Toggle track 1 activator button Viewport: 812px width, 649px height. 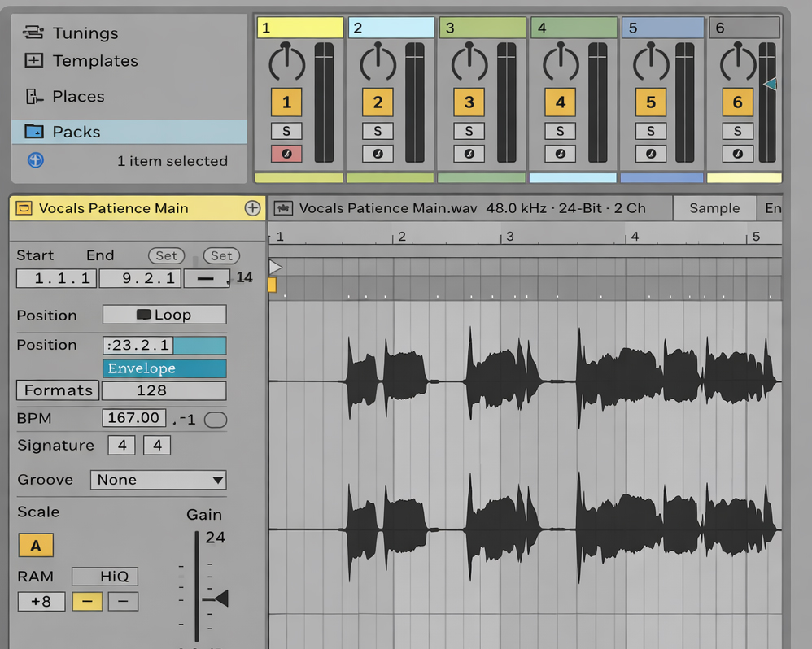[286, 102]
